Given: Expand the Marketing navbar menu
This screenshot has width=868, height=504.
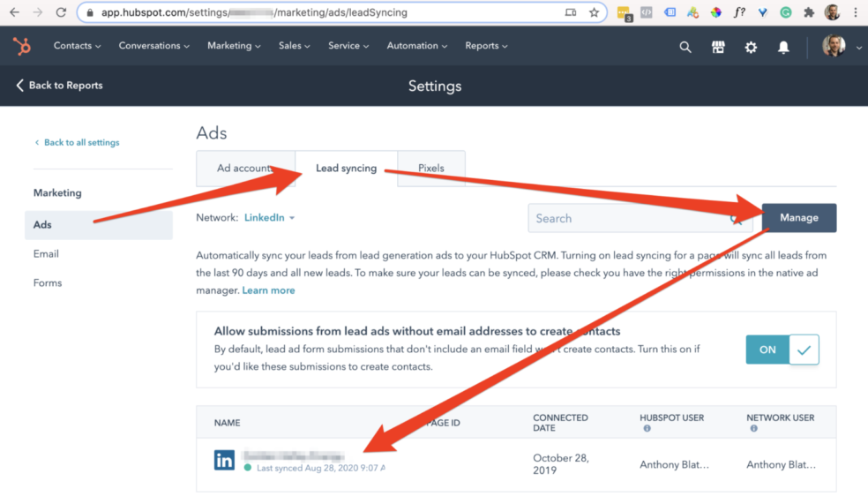Looking at the screenshot, I should click(234, 46).
